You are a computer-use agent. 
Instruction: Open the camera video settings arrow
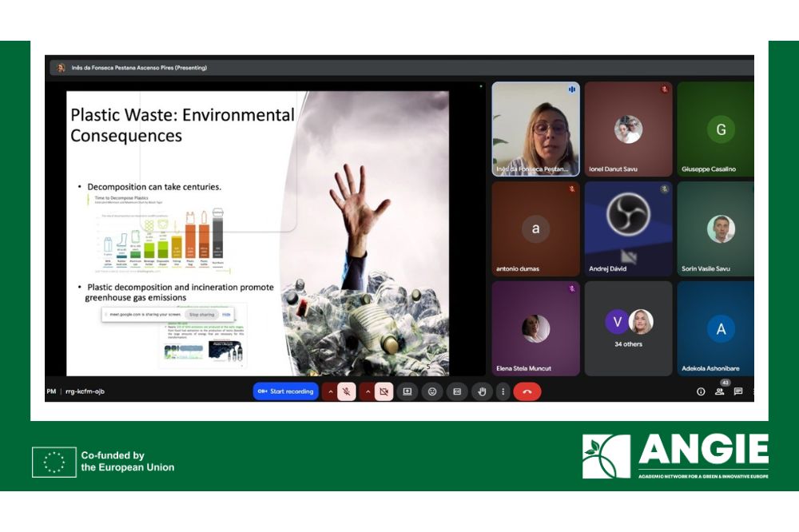click(x=368, y=391)
